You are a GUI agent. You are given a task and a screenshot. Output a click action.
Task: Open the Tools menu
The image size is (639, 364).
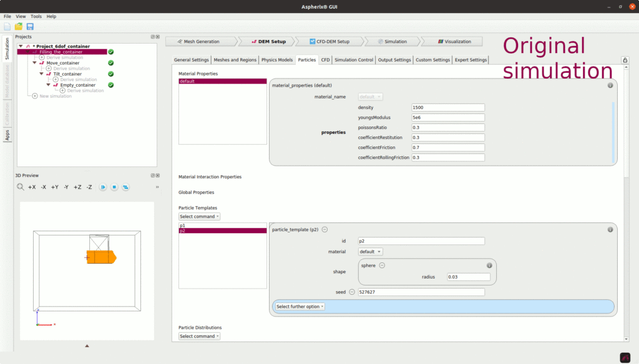36,16
